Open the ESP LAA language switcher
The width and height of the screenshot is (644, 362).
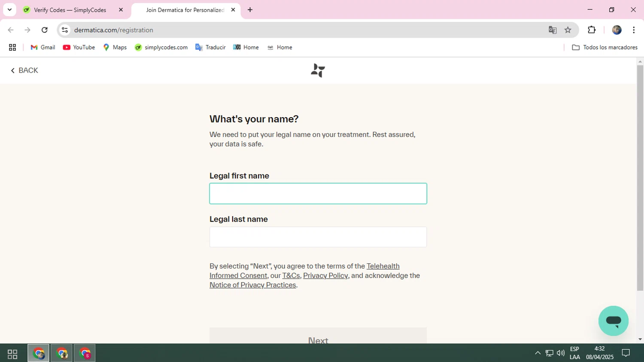[574, 353]
